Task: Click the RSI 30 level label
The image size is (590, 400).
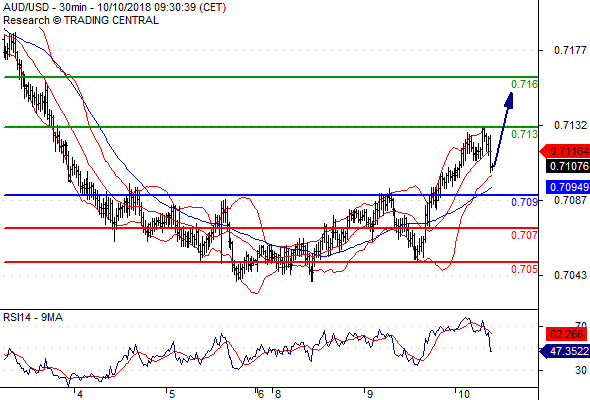Action: click(x=581, y=370)
